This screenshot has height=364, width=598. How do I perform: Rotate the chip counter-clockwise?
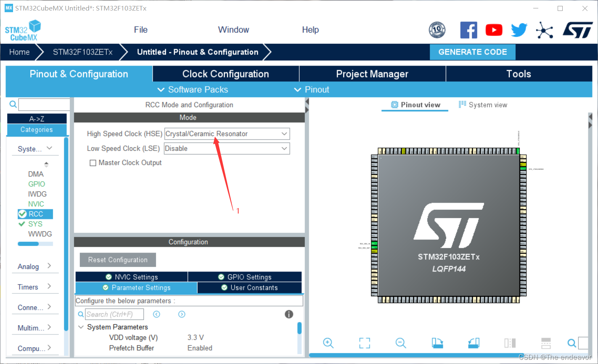474,343
